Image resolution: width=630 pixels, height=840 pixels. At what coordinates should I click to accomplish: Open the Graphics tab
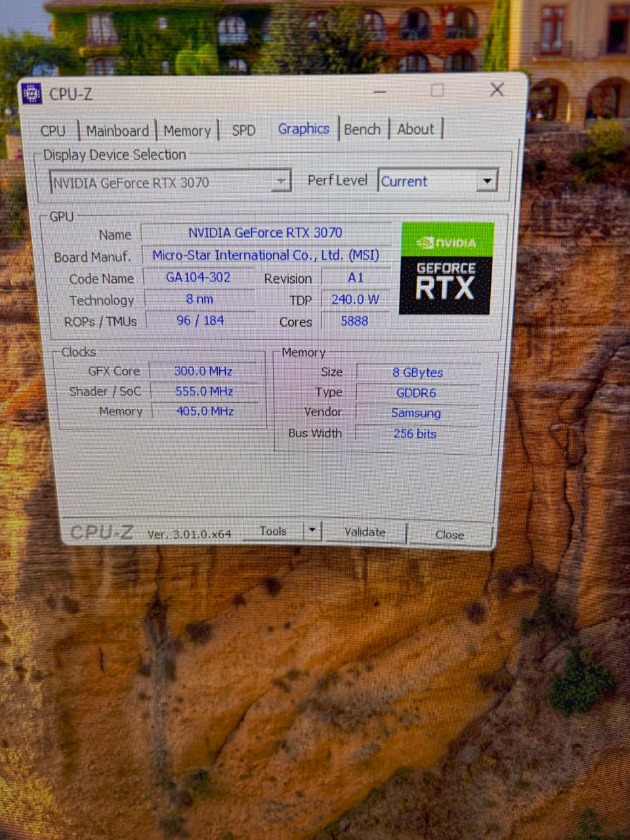click(303, 129)
